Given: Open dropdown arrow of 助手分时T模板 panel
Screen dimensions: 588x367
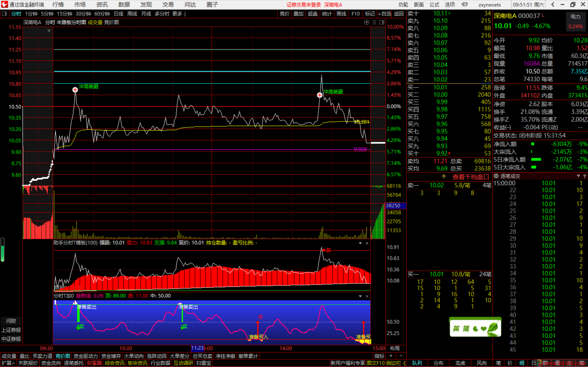Looking at the screenshot, I should click(360, 243).
